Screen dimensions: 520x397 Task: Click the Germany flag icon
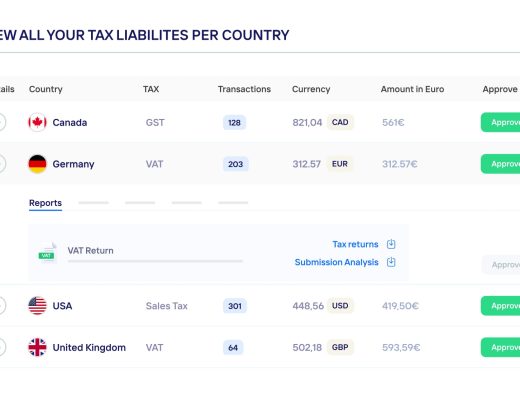coord(37,164)
